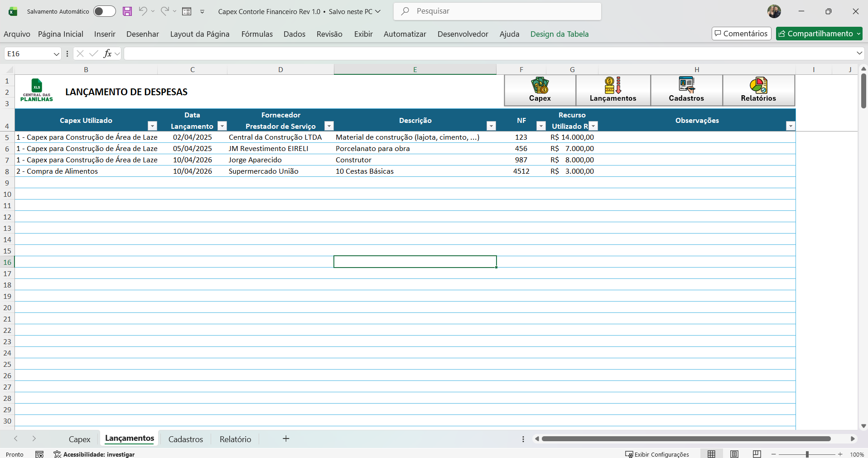868x458 pixels.
Task: Open Fornecedor column filter dropdown
Action: tap(329, 126)
